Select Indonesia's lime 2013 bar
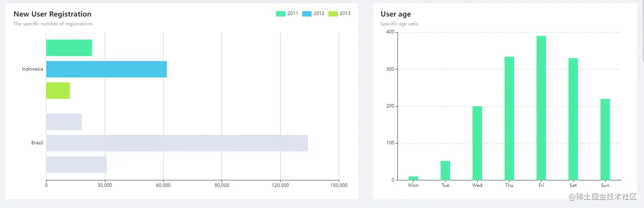 point(58,91)
